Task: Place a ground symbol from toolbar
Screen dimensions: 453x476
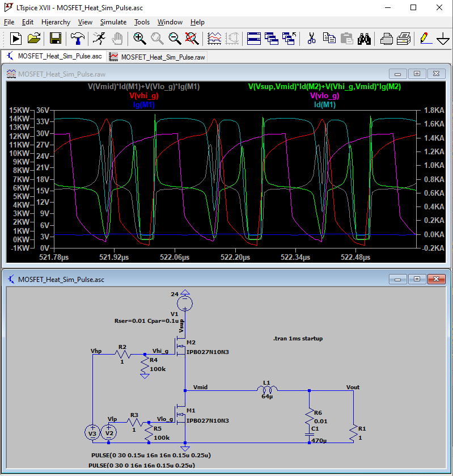Action: point(443,39)
